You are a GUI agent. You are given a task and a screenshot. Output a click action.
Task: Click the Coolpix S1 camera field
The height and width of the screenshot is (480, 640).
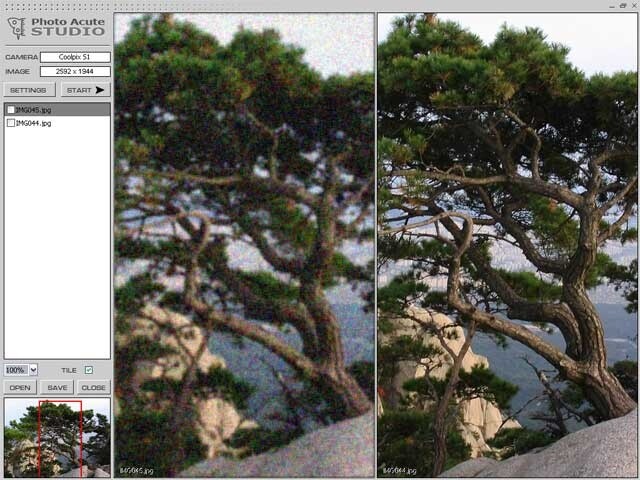[x=75, y=57]
